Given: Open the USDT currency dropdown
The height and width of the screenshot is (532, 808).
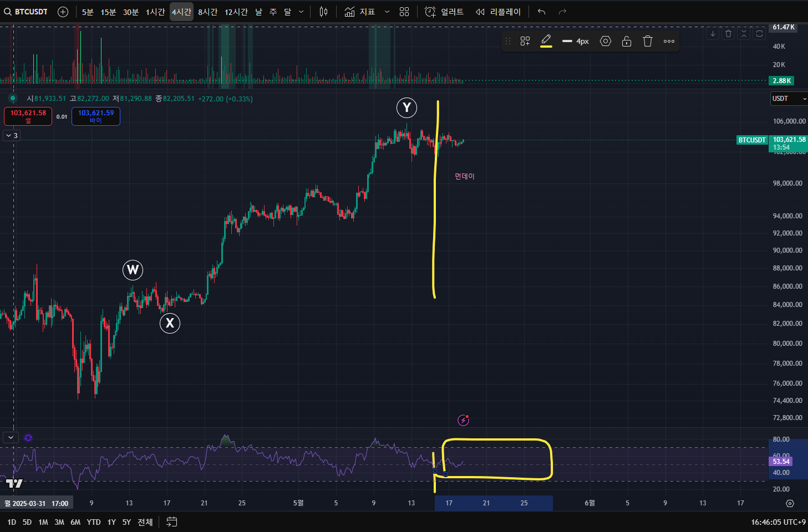Looking at the screenshot, I should tap(789, 99).
